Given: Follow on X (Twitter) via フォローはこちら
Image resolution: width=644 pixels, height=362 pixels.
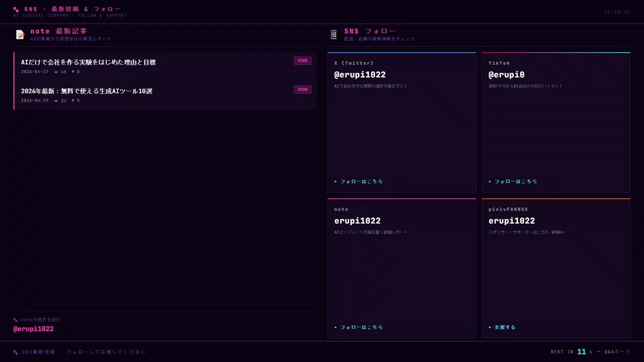Looking at the screenshot, I should [x=359, y=182].
